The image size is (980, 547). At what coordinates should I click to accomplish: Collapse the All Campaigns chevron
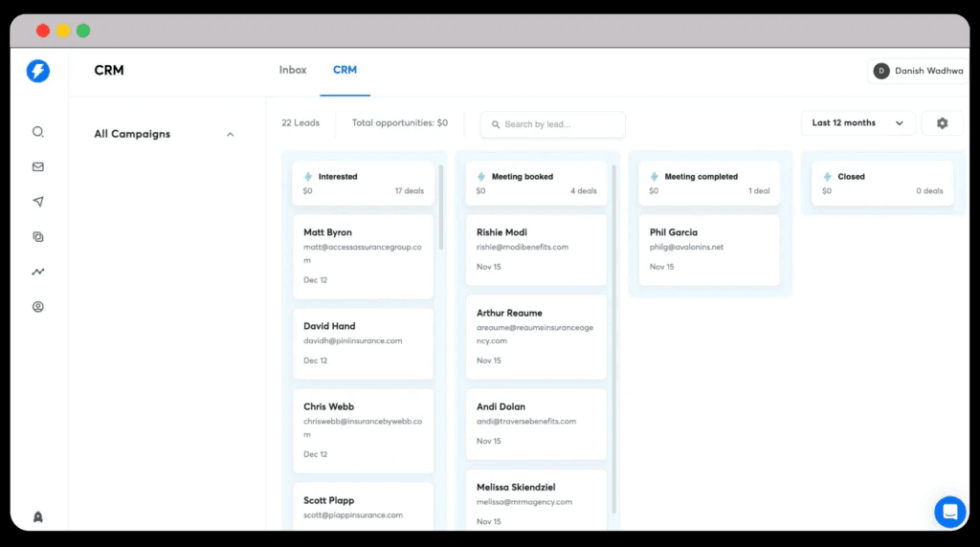230,134
